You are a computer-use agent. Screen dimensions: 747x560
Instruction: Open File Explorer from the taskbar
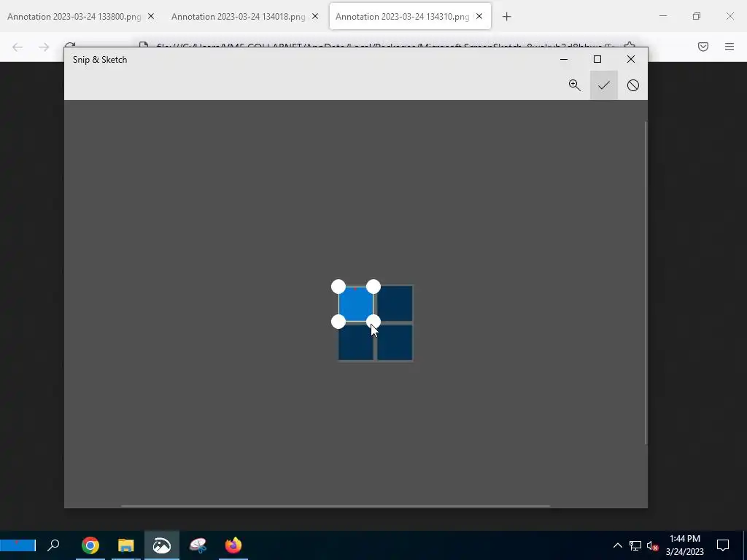click(x=125, y=545)
